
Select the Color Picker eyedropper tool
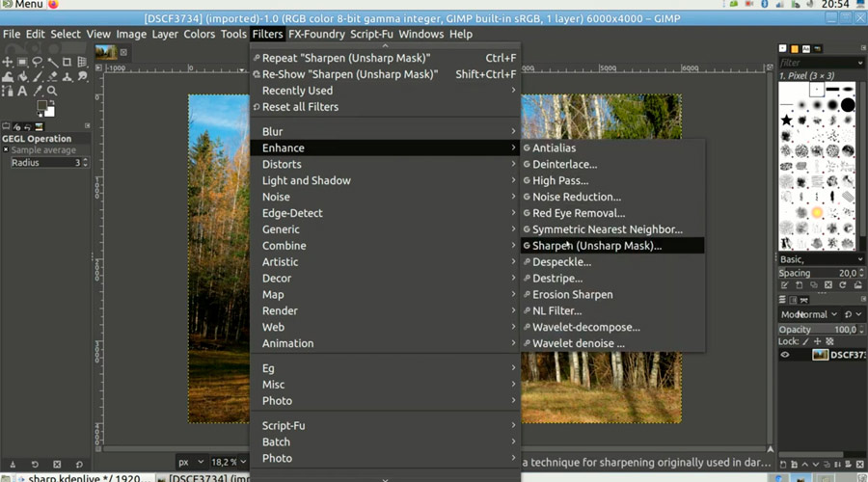(x=37, y=91)
